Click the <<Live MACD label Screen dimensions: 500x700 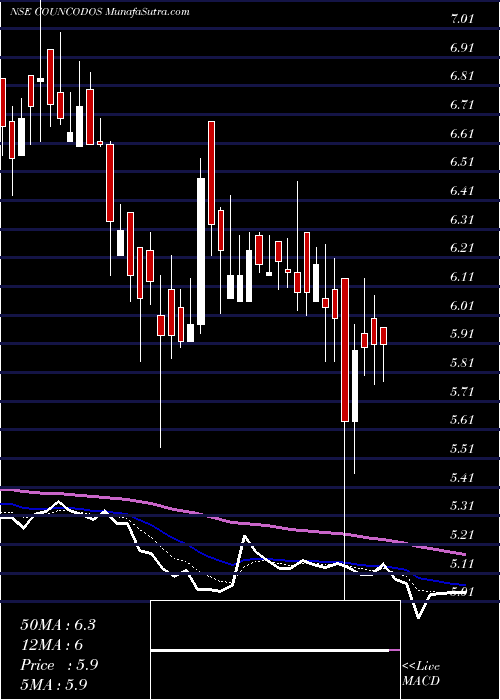421,674
